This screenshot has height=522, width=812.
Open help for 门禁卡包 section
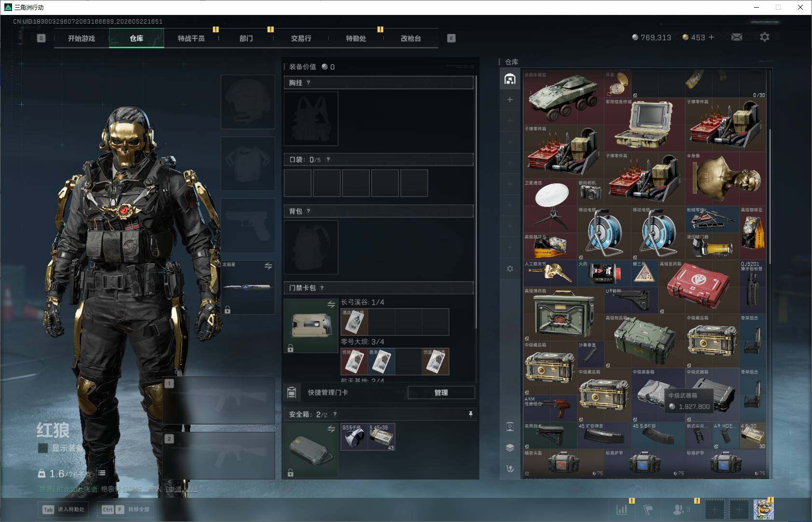click(322, 288)
